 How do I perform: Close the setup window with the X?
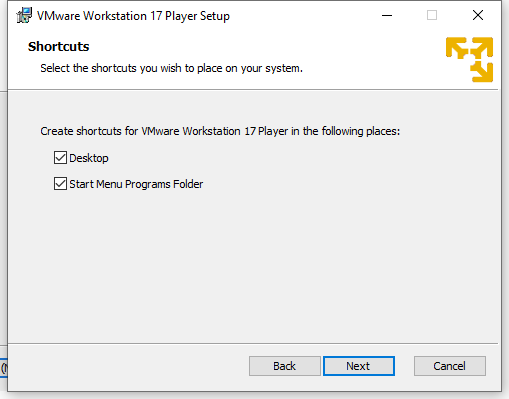click(x=478, y=15)
